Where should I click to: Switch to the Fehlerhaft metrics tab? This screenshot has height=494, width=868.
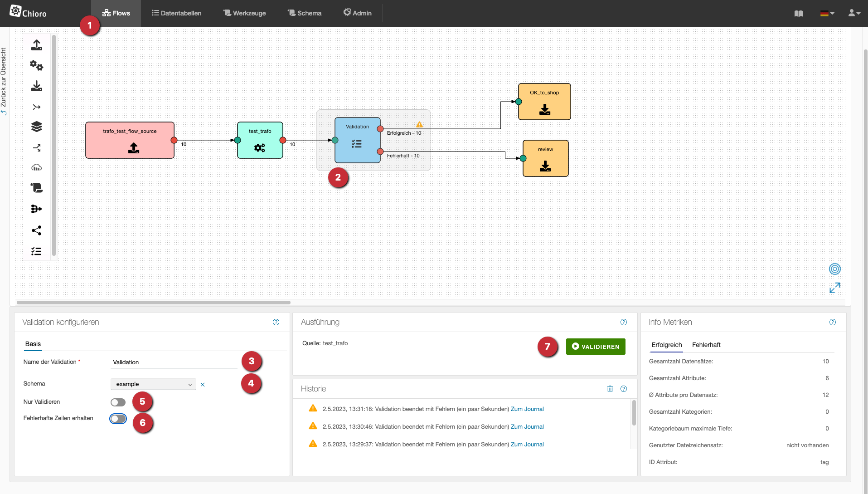pyautogui.click(x=706, y=345)
